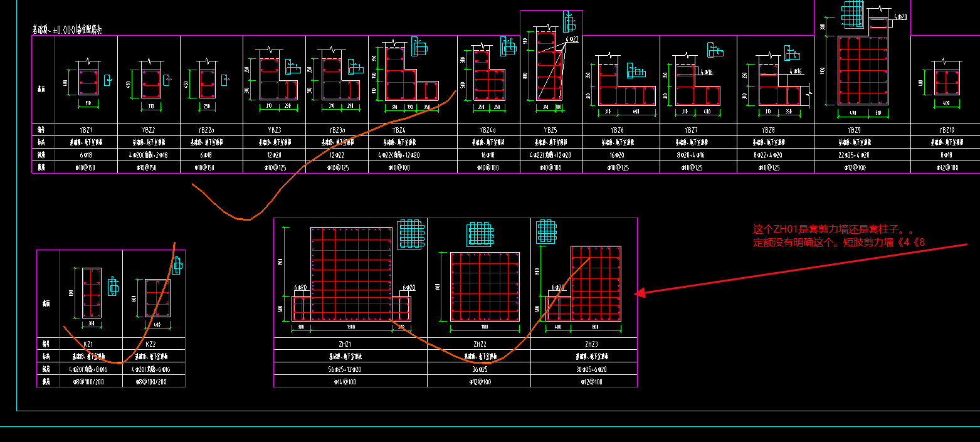Select rebar value 56Φ25+12Φ20 under ZHZ1
This screenshot has height=442, width=980.
click(345, 369)
